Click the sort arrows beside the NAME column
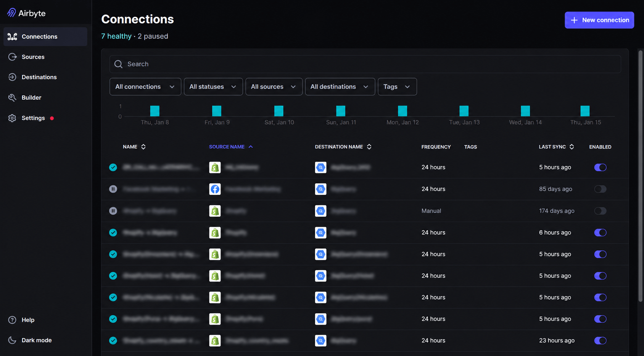Viewport: 644px width, 356px height. 143,147
